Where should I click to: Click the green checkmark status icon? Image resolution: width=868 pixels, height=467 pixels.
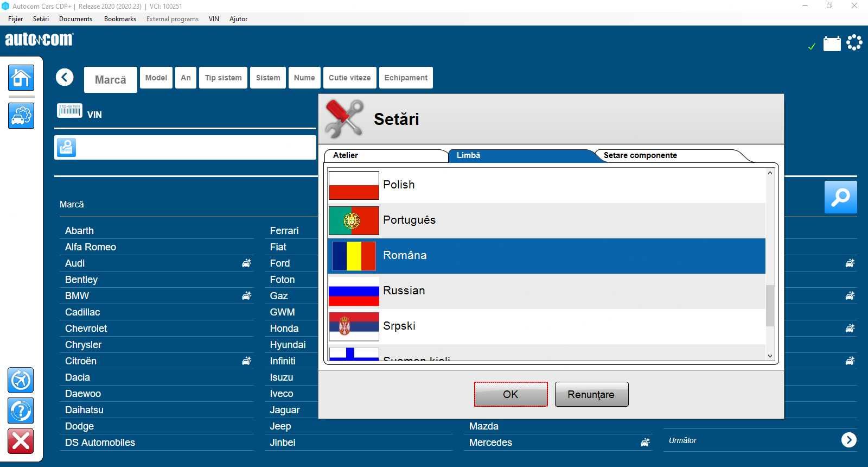click(x=812, y=46)
